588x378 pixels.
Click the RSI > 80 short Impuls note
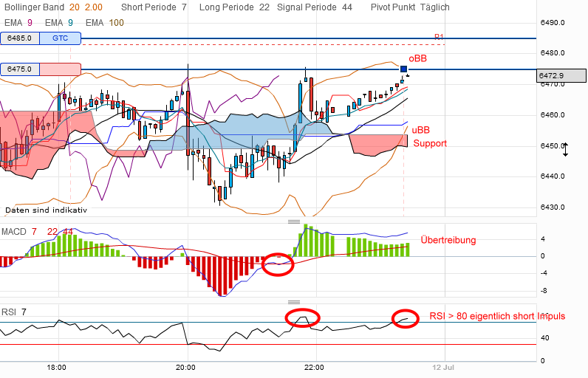tap(497, 316)
